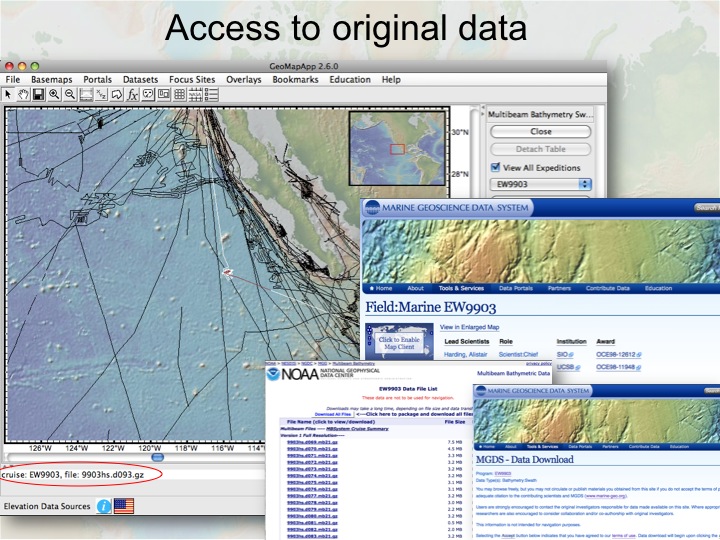Screen dimensions: 720x540
Task: Open the Overlays menu
Action: [243, 79]
